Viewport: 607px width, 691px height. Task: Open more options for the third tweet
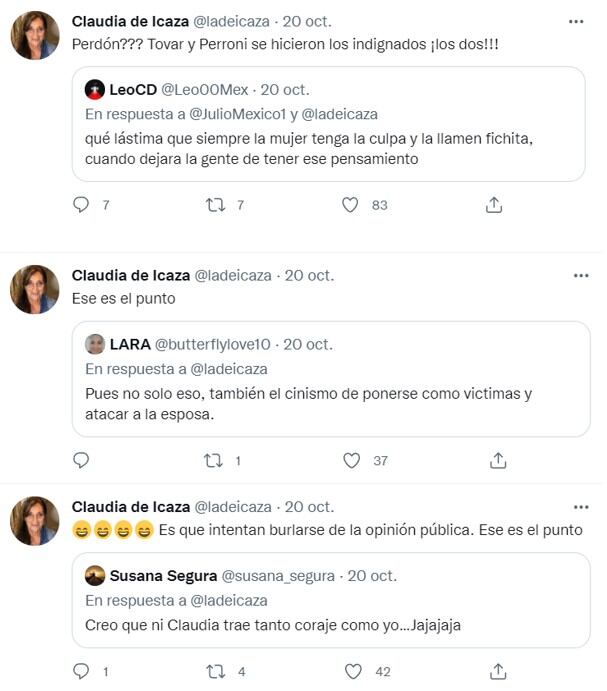(x=580, y=507)
